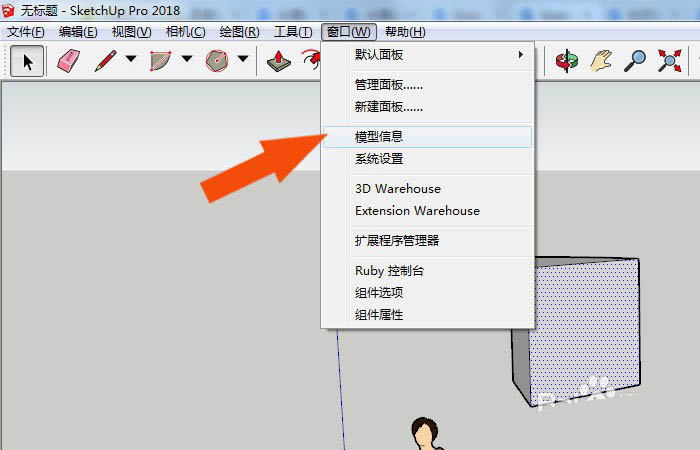This screenshot has width=700, height=450.
Task: Select the arrow Select tool
Action: [x=27, y=61]
